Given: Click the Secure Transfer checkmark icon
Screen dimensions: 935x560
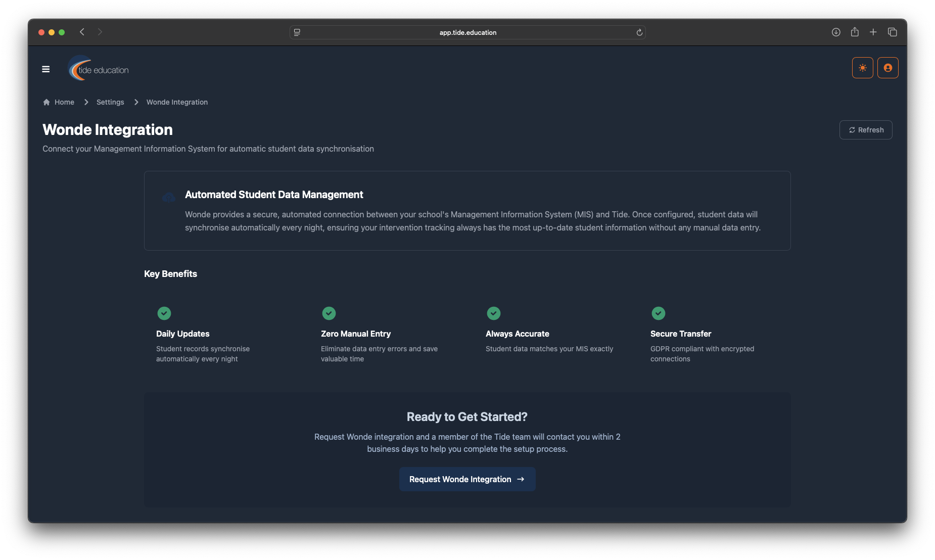Looking at the screenshot, I should pos(659,313).
